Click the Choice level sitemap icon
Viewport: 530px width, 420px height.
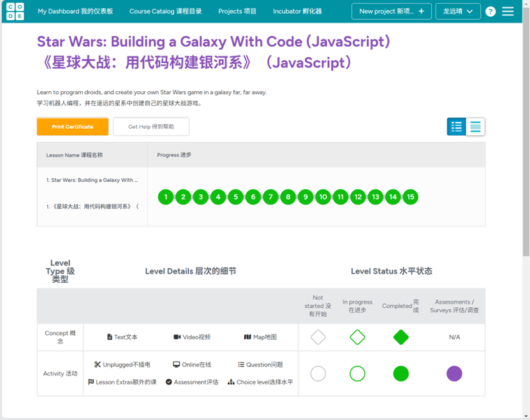click(x=231, y=382)
